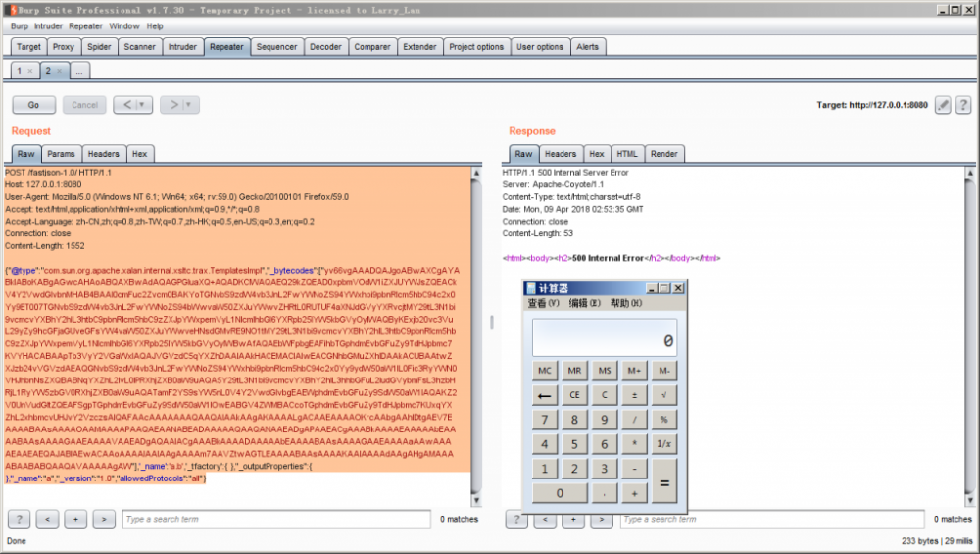Click calculator plus key
980x554 pixels.
(634, 493)
